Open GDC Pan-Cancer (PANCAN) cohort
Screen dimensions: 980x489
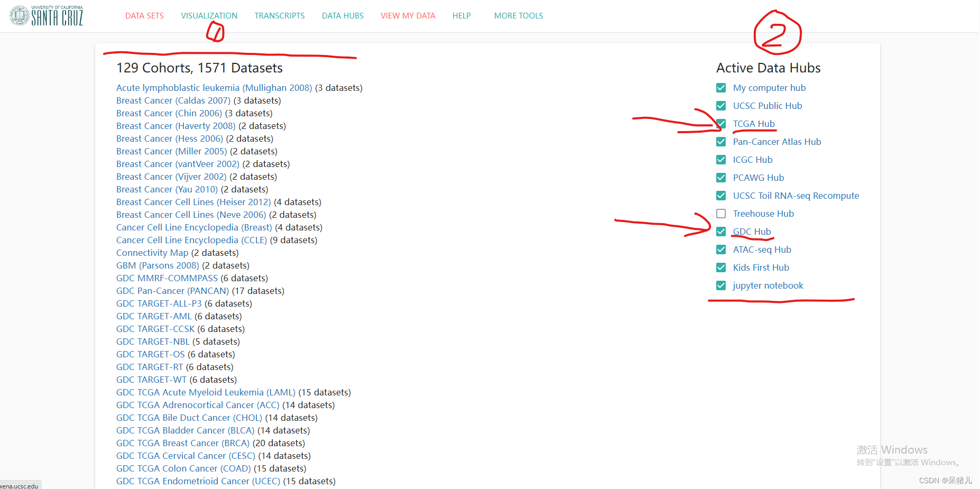(173, 291)
